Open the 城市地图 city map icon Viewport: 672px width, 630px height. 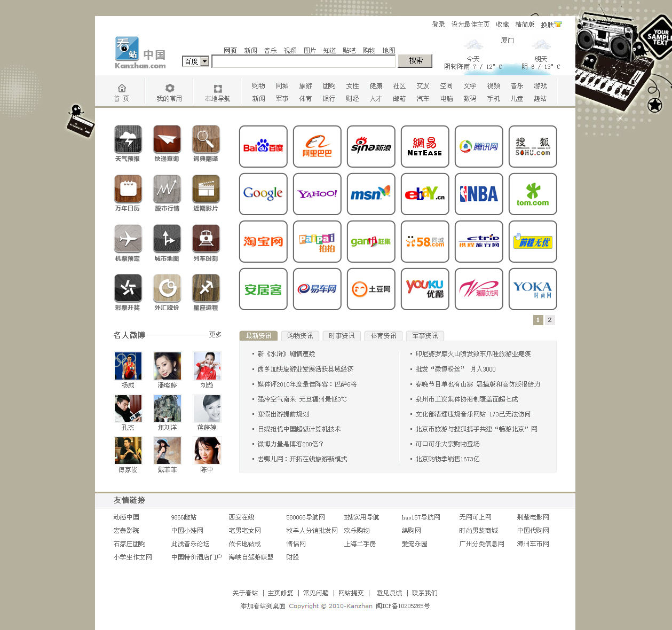pos(167,239)
